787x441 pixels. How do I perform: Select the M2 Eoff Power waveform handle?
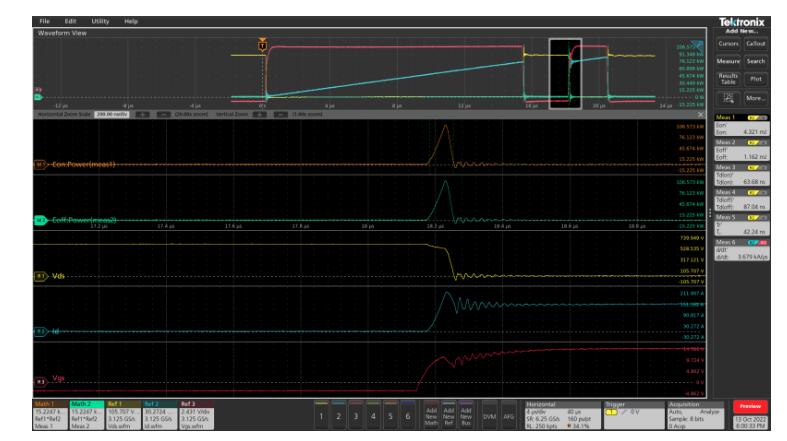(x=40, y=220)
